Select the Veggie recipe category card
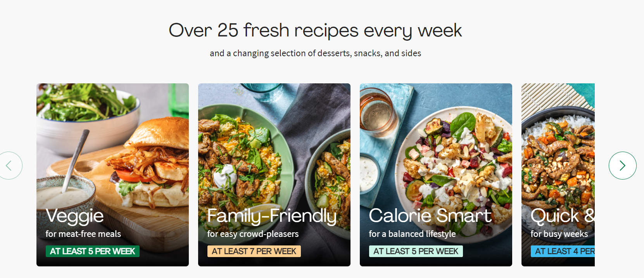This screenshot has width=644, height=278. (112, 174)
